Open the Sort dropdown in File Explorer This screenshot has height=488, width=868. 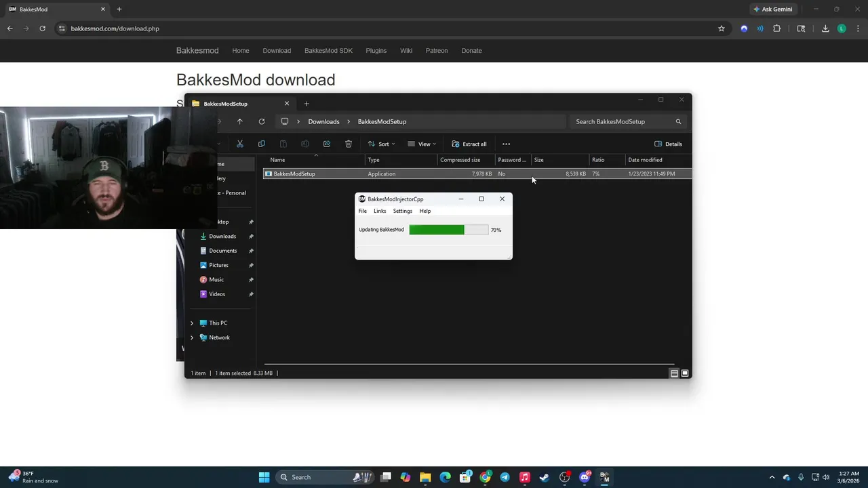coord(383,144)
